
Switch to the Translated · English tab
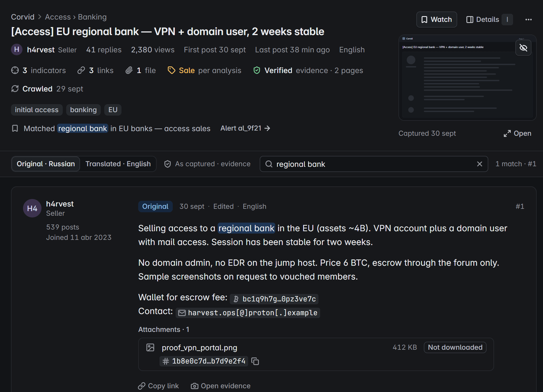(x=118, y=164)
